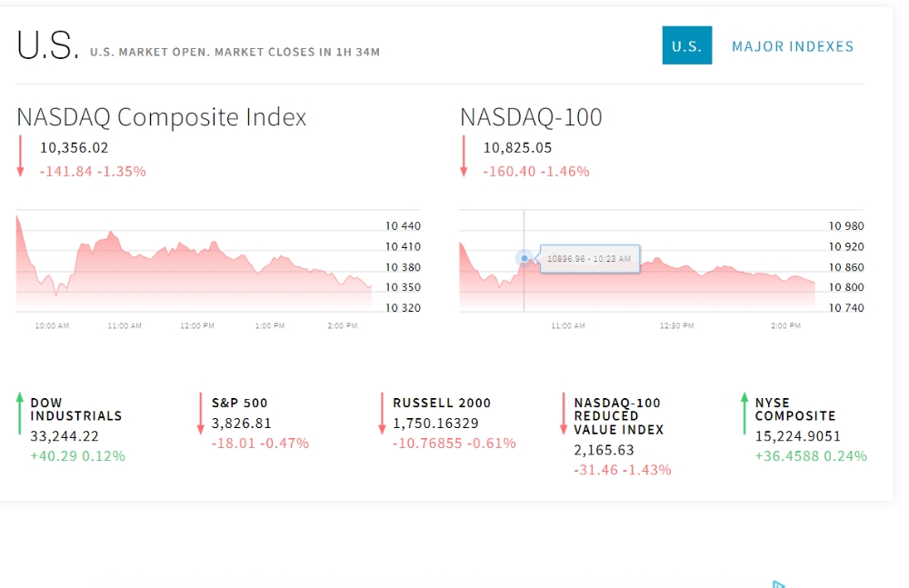This screenshot has width=909, height=588.
Task: Switch to the Major Indexes tab
Action: coord(793,46)
